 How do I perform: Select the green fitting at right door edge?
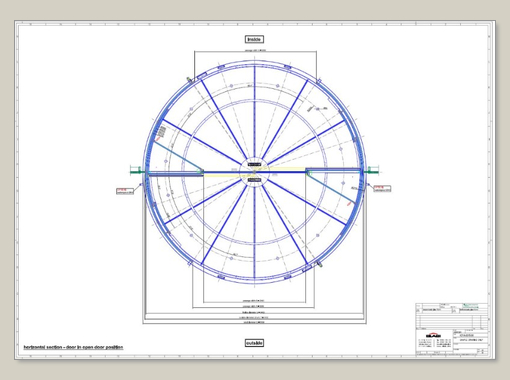pos(372,171)
